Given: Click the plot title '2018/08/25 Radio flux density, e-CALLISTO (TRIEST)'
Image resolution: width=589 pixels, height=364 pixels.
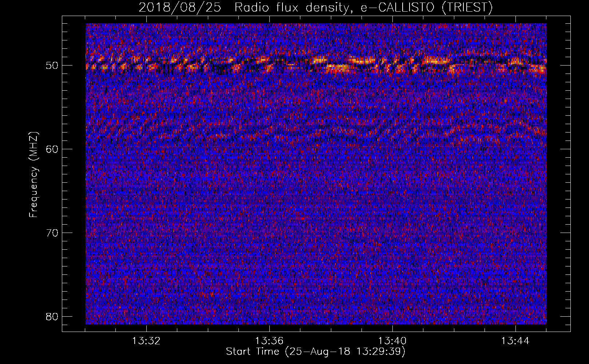Looking at the screenshot, I should coord(316,7).
